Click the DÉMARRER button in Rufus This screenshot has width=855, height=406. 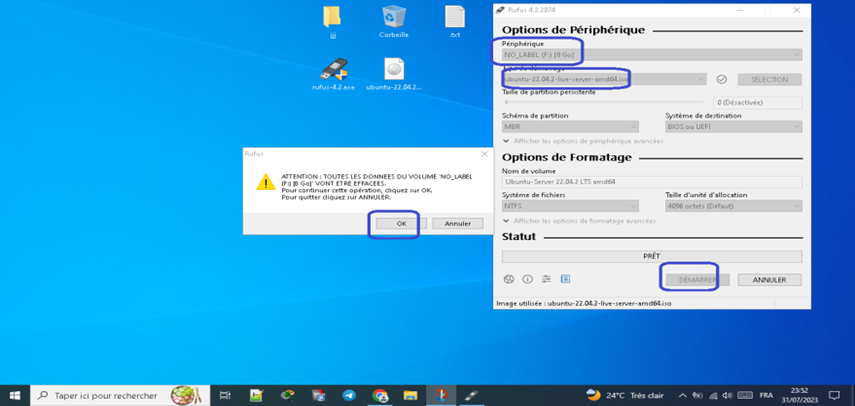click(x=697, y=280)
